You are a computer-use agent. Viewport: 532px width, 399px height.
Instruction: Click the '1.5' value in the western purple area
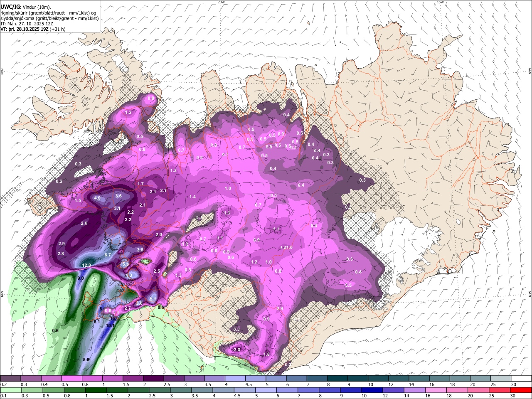pyautogui.click(x=78, y=200)
